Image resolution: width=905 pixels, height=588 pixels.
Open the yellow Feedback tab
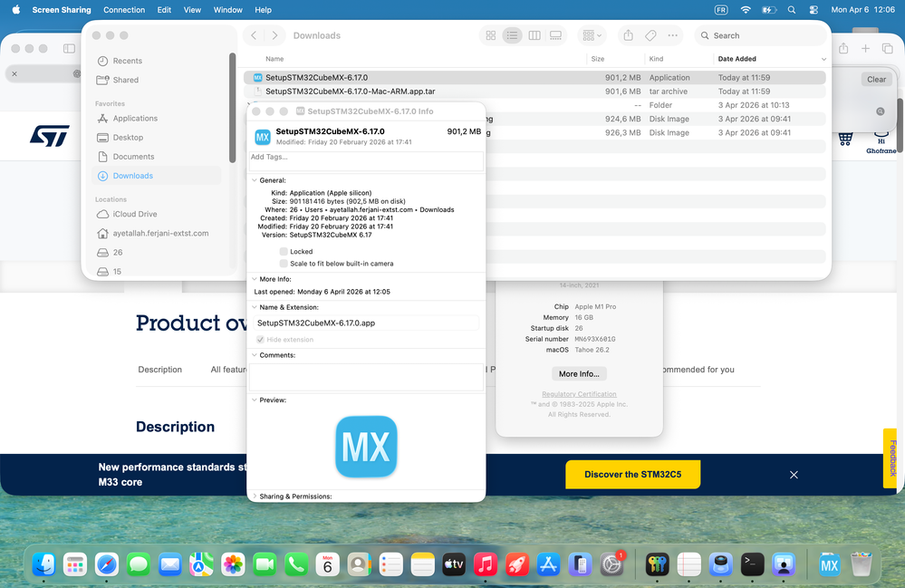(x=891, y=458)
